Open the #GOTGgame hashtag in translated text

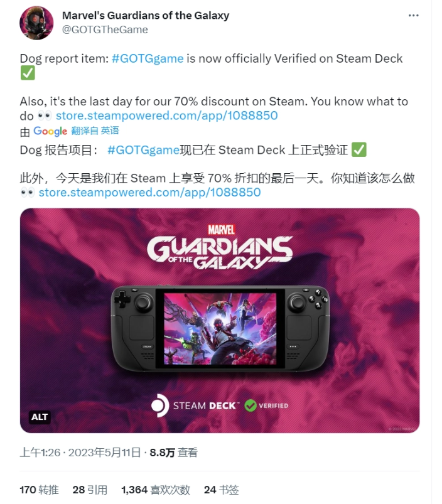pos(143,150)
